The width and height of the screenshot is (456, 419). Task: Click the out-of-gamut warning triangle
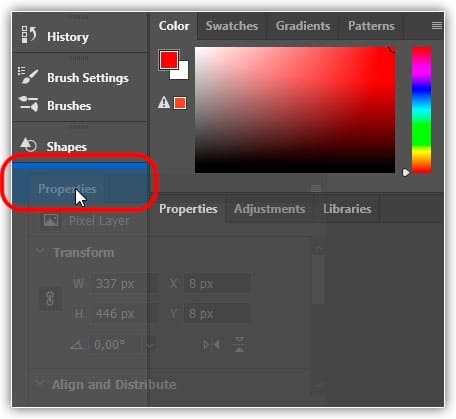tap(164, 102)
